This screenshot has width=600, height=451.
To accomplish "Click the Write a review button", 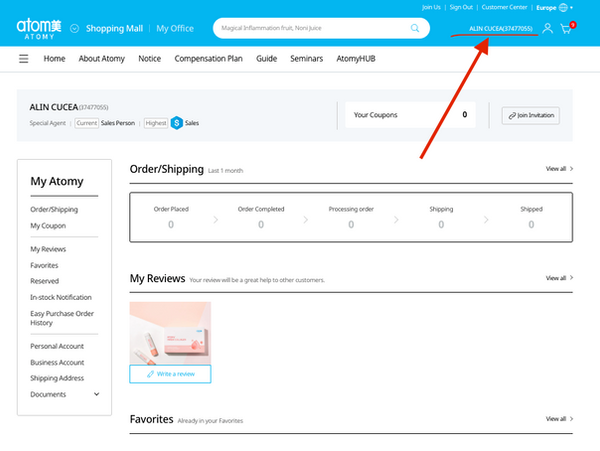I will (170, 374).
